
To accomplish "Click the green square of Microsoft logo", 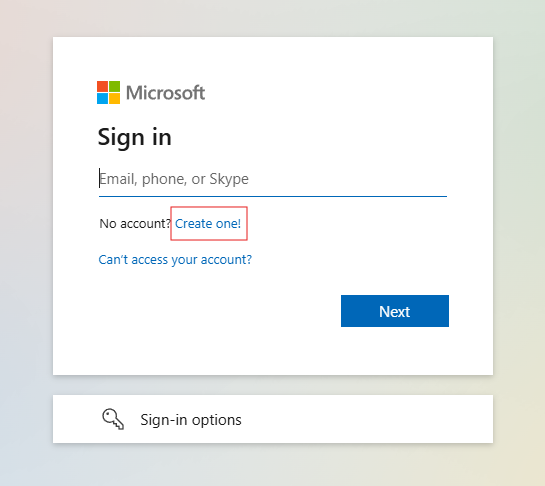I will [115, 86].
